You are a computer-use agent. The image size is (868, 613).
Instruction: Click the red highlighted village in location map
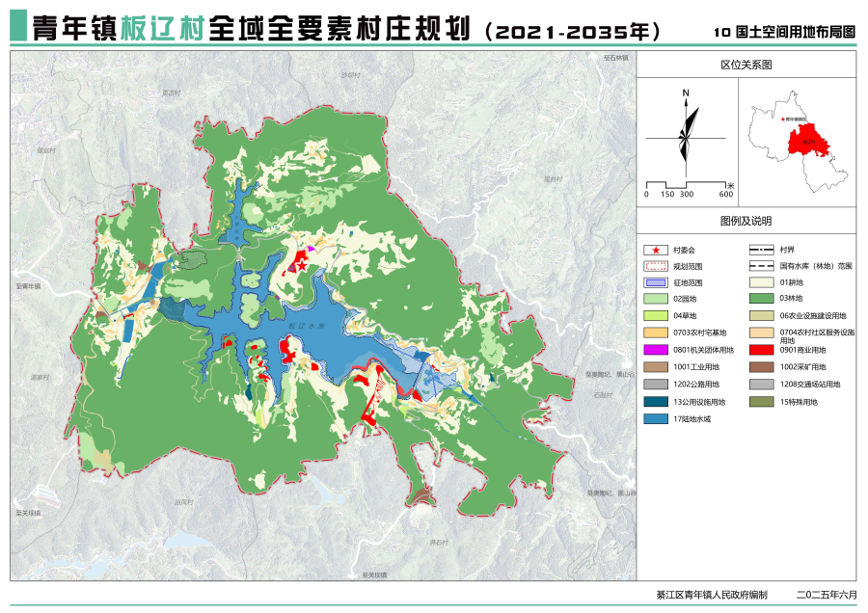(805, 142)
